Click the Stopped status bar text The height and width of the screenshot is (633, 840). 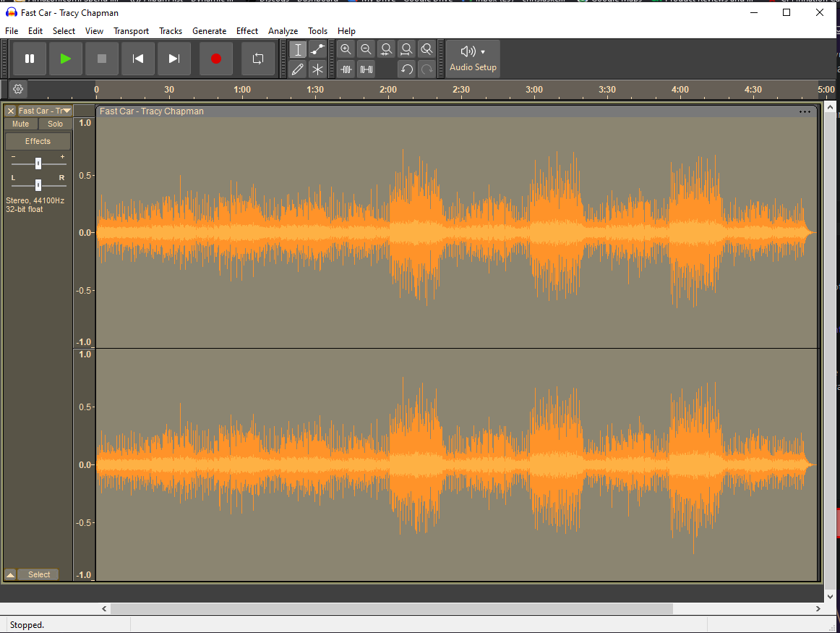(27, 625)
